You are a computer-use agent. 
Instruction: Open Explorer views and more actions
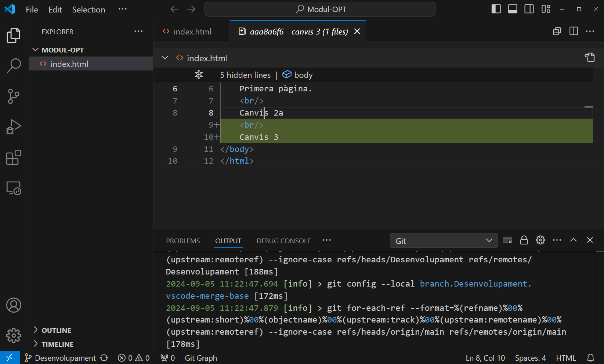pos(138,32)
